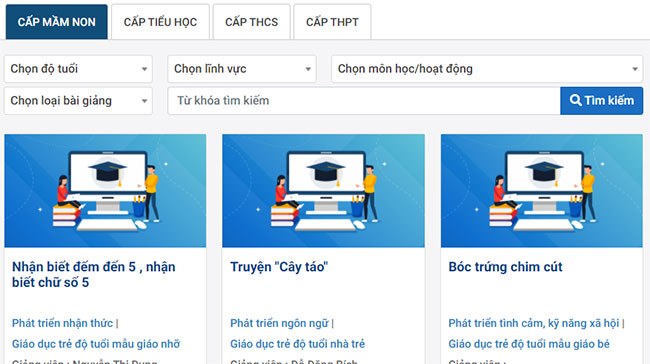This screenshot has height=364, width=650.
Task: Open Giáo dục trẻ độ tuổi mẫu giáo nhỡ link
Action: pyautogui.click(x=96, y=344)
